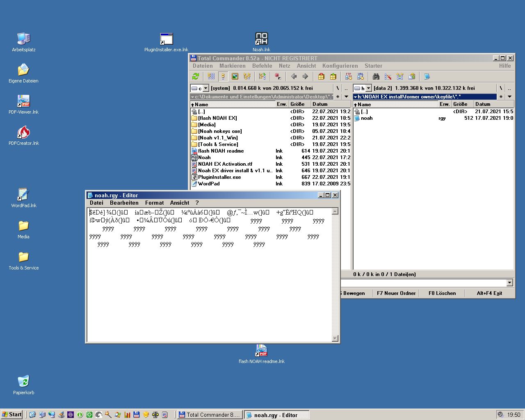Show the directory tree view icon

click(x=247, y=76)
